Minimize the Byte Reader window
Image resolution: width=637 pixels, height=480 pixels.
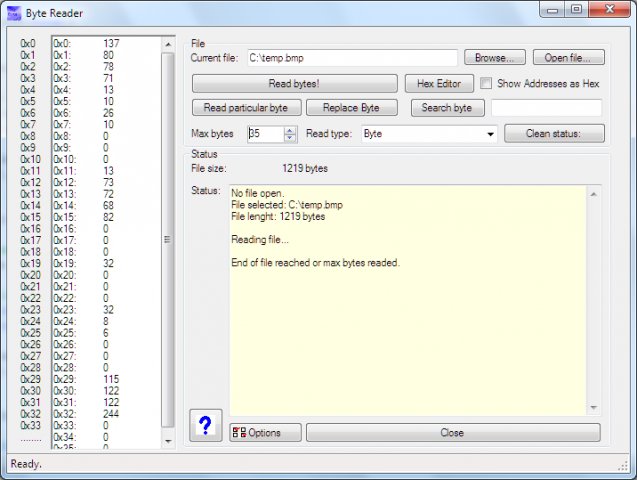point(553,10)
